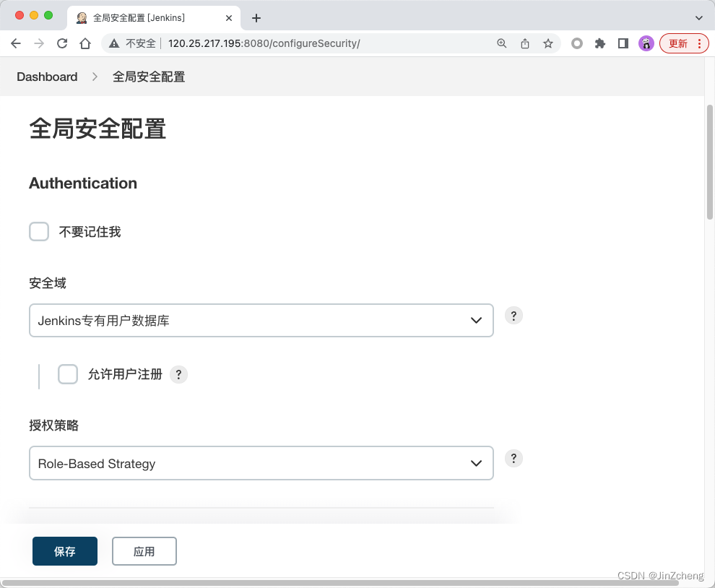715x588 pixels.
Task: Show help for 安全域 dropdown
Action: (x=513, y=315)
